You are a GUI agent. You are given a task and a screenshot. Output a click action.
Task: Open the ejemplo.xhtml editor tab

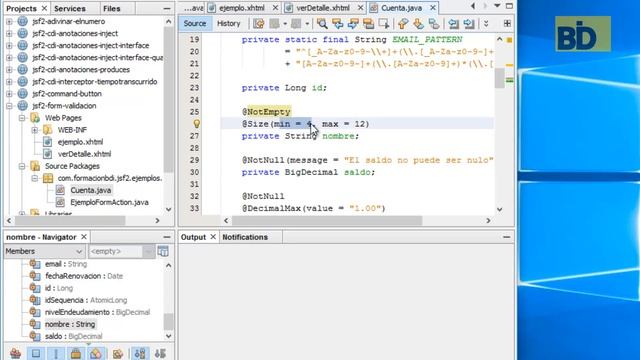pos(242,8)
